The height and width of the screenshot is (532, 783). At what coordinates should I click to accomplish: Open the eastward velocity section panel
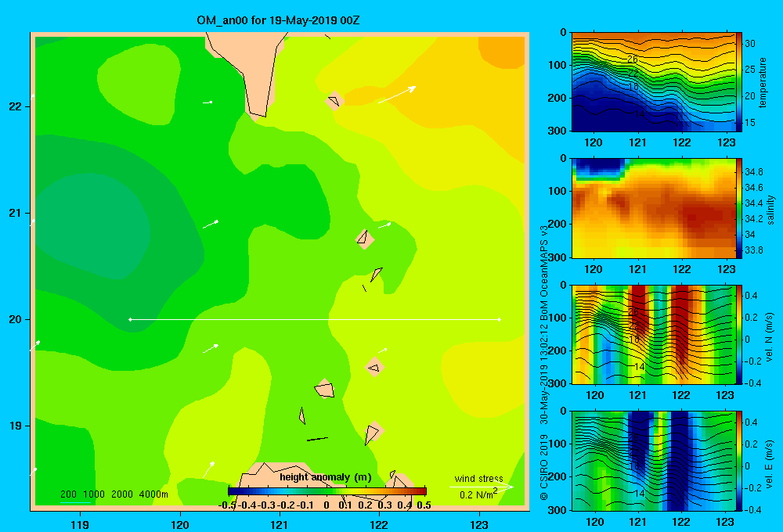click(x=654, y=461)
